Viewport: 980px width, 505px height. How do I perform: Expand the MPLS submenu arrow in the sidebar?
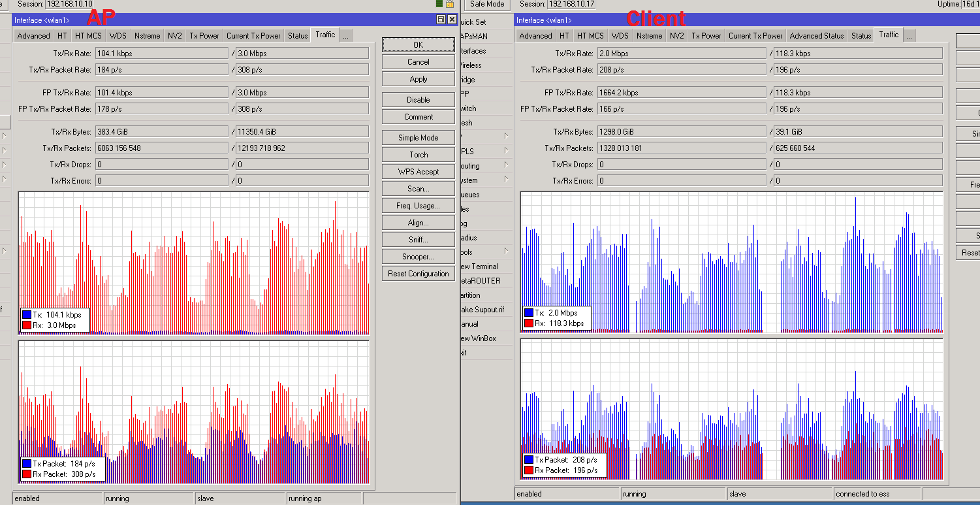coord(507,151)
